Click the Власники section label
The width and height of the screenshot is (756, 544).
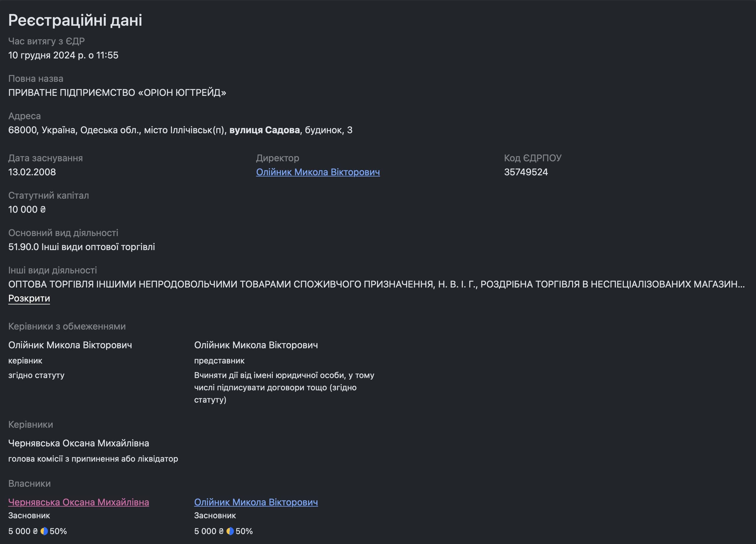[29, 483]
